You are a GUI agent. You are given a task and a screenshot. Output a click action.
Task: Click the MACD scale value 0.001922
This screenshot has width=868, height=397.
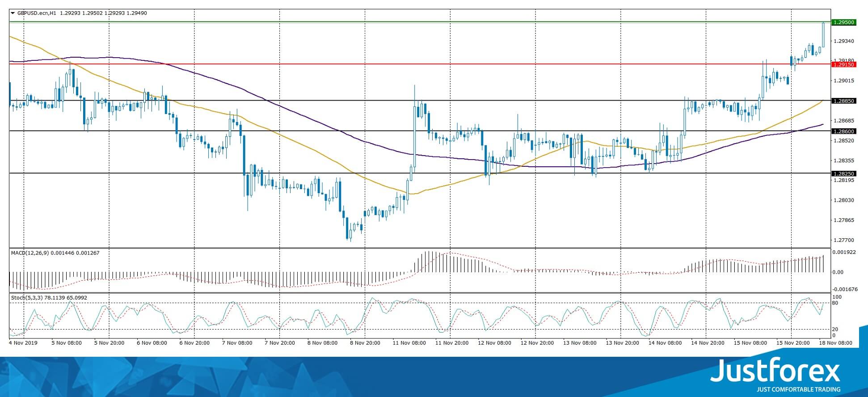coord(843,252)
